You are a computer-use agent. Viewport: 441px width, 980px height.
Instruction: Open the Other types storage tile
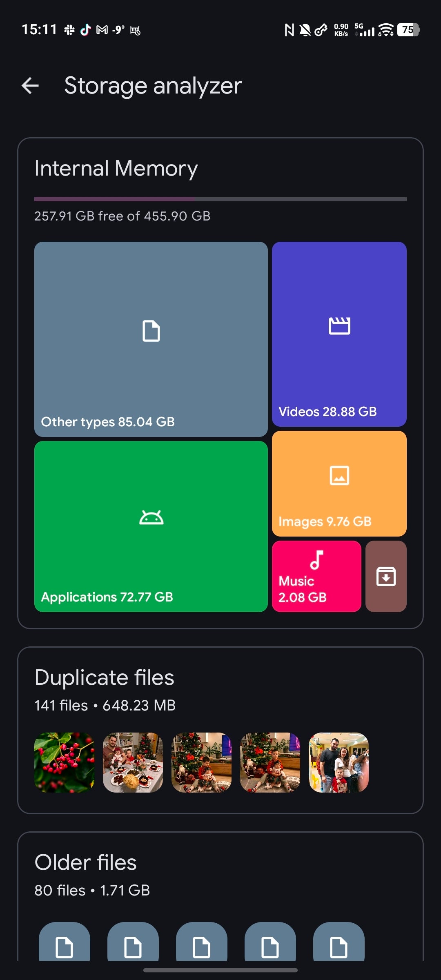[151, 339]
